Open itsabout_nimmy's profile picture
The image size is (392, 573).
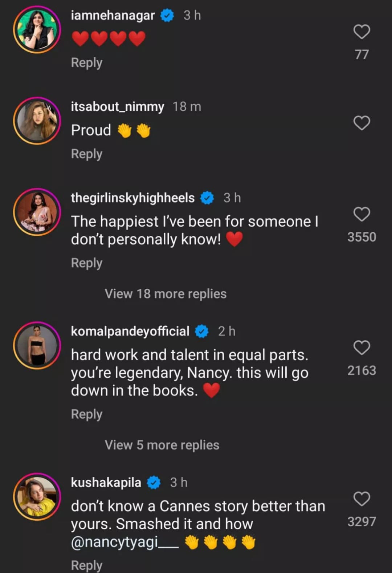point(37,121)
